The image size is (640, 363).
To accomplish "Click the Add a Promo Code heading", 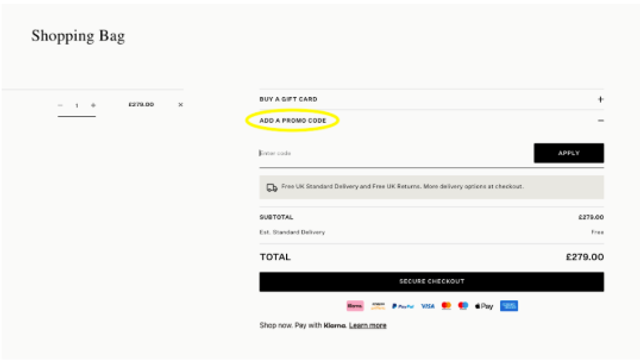I will click(293, 120).
